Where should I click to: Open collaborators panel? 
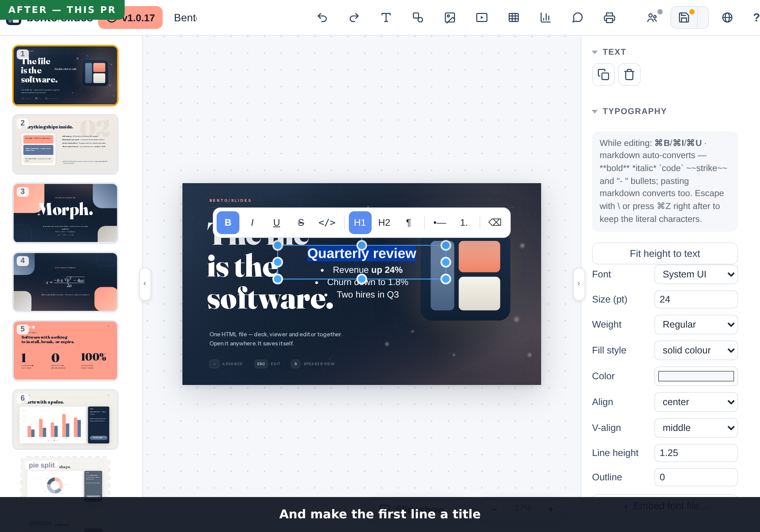[652, 18]
